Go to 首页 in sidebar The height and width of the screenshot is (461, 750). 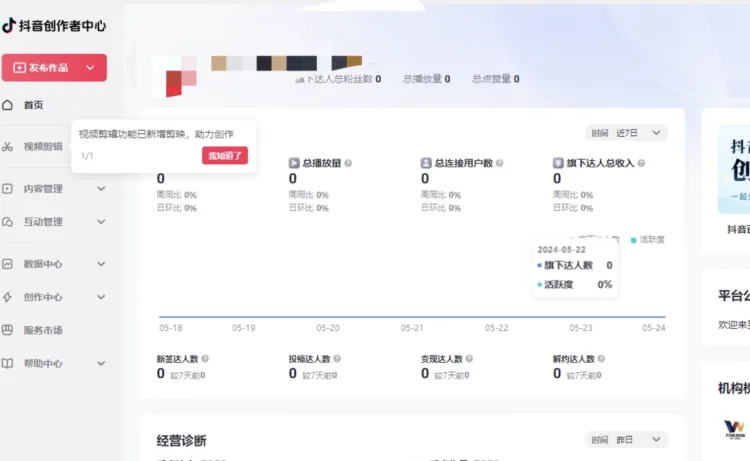[x=33, y=105]
